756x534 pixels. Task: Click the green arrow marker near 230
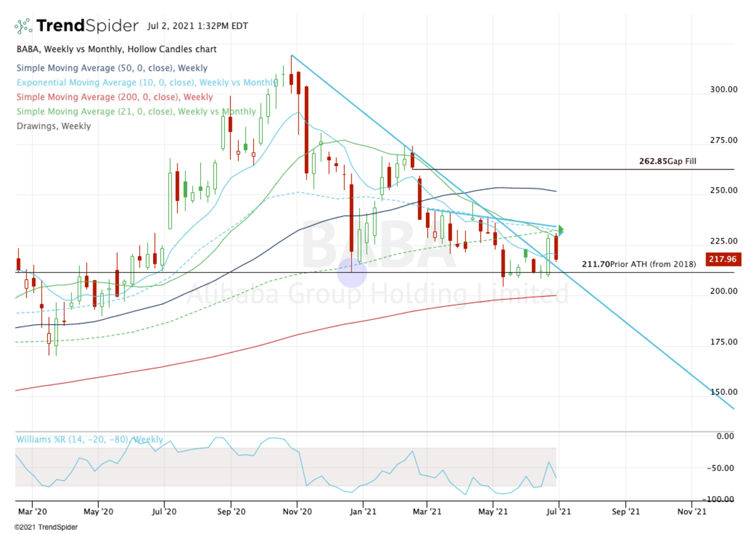coord(560,230)
